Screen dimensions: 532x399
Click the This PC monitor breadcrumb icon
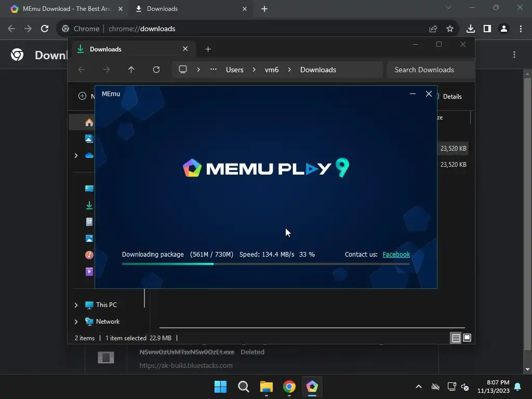183,70
